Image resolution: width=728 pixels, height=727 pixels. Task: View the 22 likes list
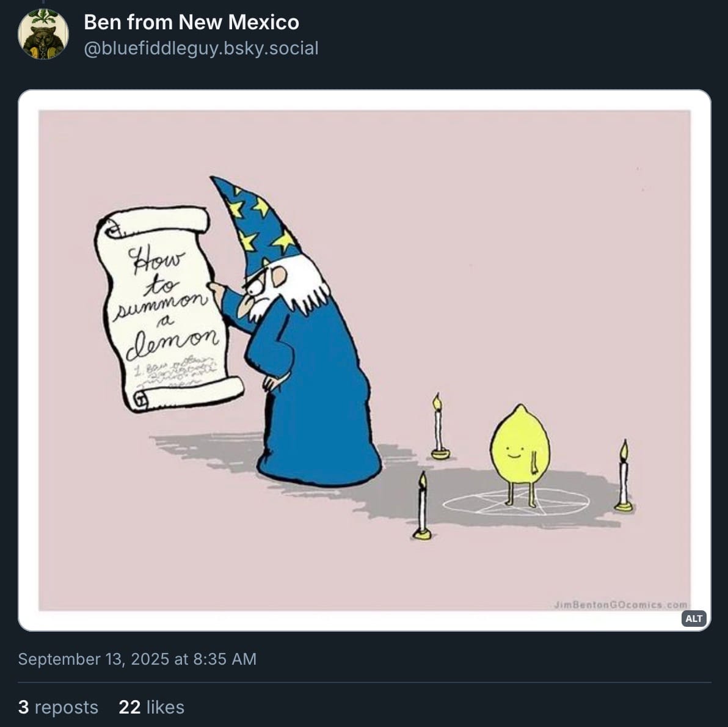click(151, 707)
